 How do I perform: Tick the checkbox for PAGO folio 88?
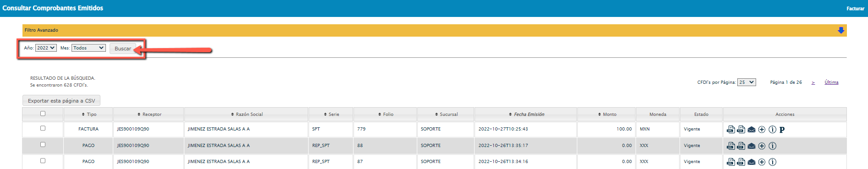click(x=43, y=144)
